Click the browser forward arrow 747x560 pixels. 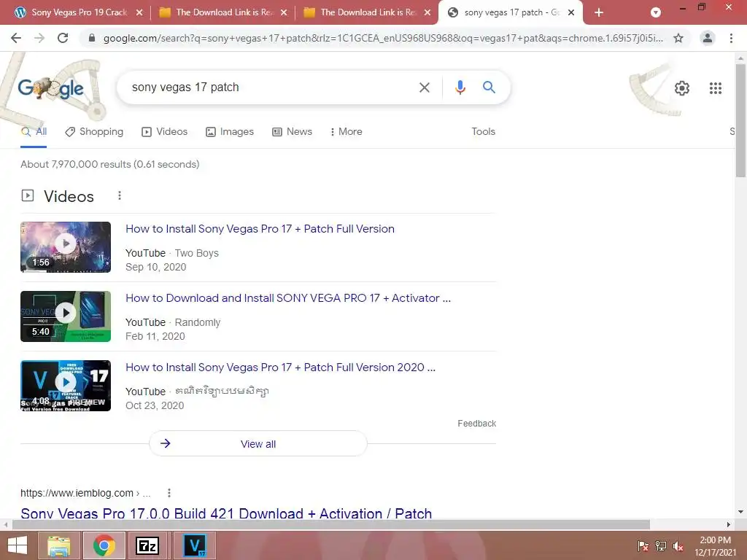pyautogui.click(x=39, y=38)
